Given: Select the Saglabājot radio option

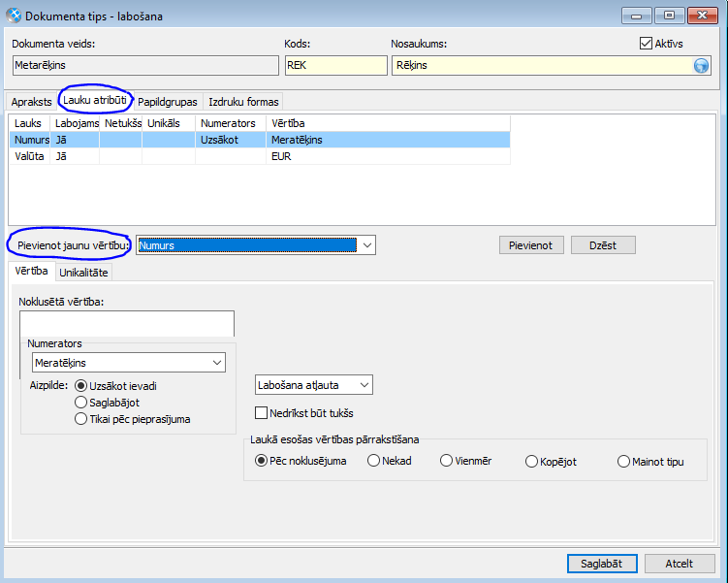Looking at the screenshot, I should 80,403.
